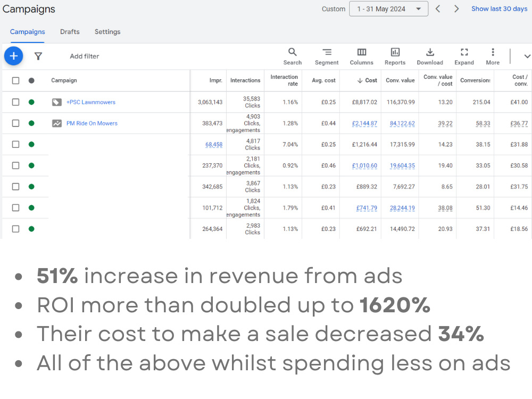
Task: Sort by the Conversions column header
Action: (475, 80)
